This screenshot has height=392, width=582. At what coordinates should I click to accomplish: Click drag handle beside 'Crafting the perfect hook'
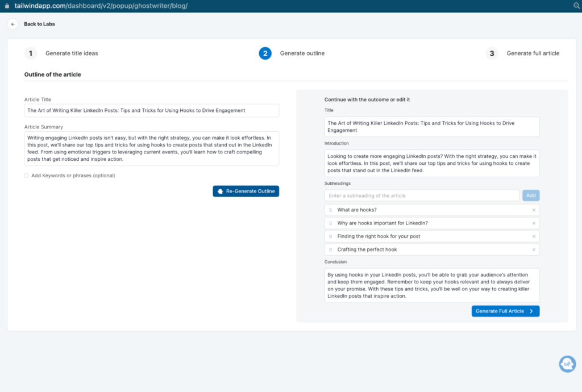pos(330,249)
